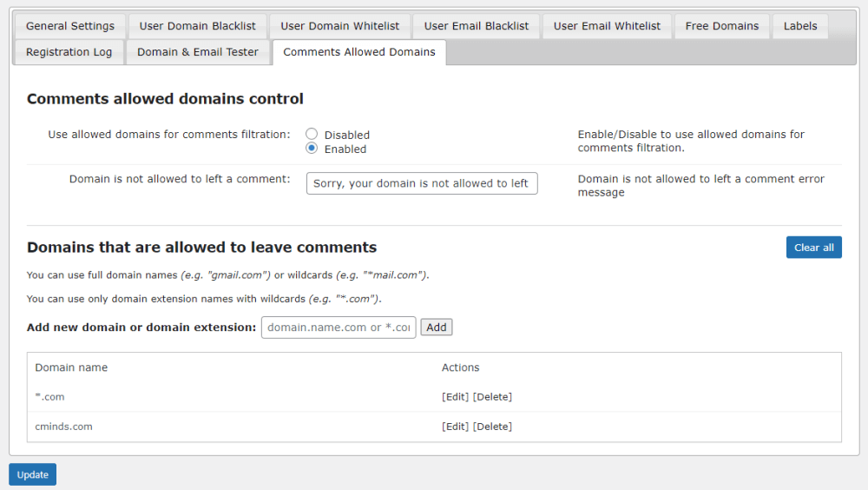
Task: Click the Clear all button
Action: [813, 248]
